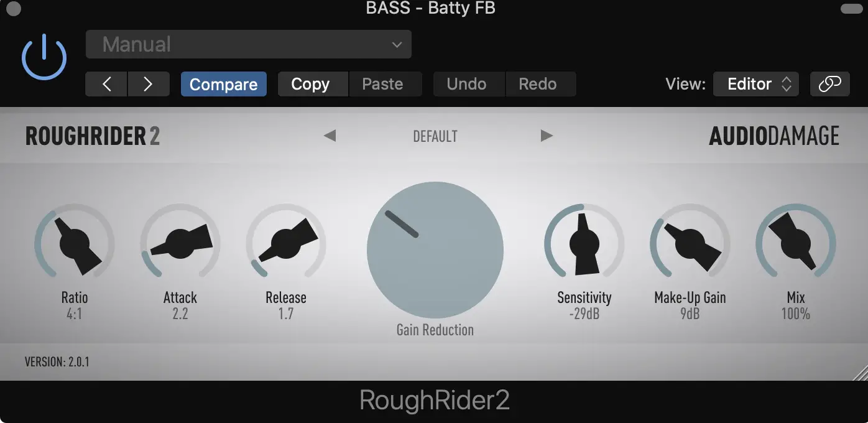Toggle the Compare button
Screen dimensions: 868x423
pyautogui.click(x=224, y=84)
